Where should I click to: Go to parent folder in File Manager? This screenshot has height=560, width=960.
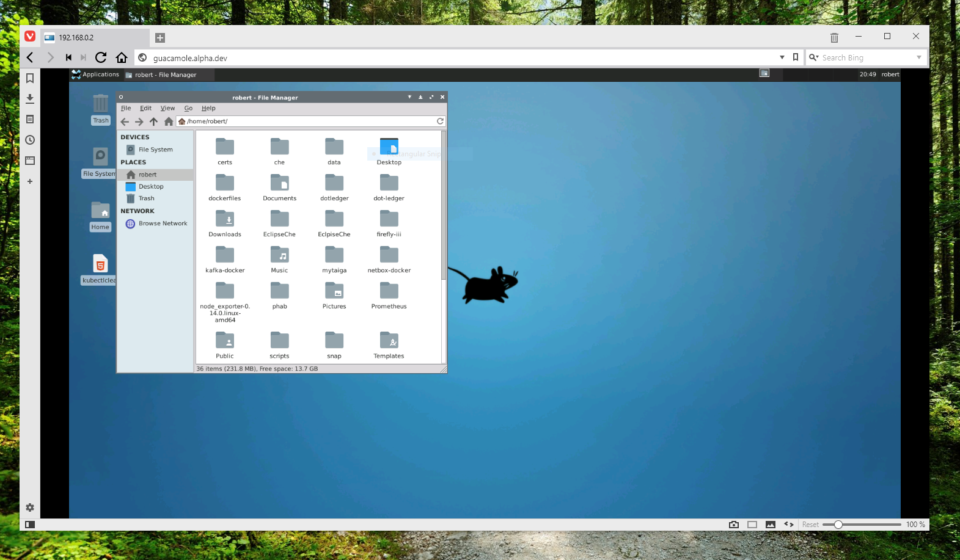tap(153, 122)
